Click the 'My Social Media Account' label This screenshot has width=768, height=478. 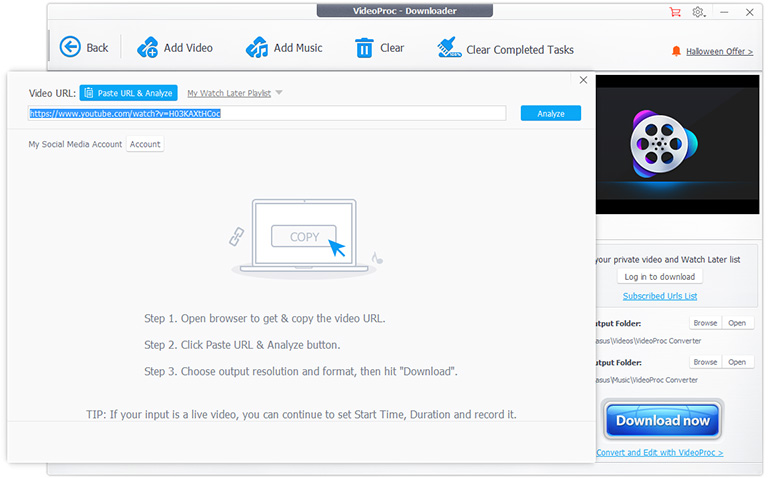coord(75,144)
